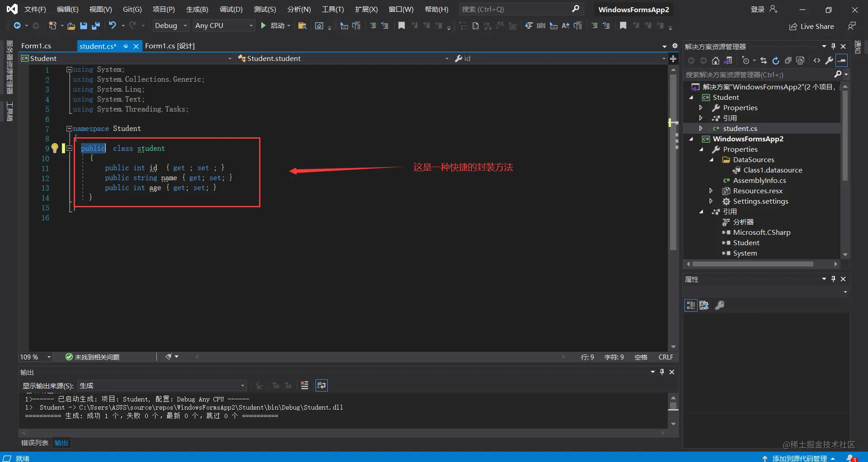The height and width of the screenshot is (462, 868).
Task: Start debugging with the green 启动 button
Action: pyautogui.click(x=276, y=26)
